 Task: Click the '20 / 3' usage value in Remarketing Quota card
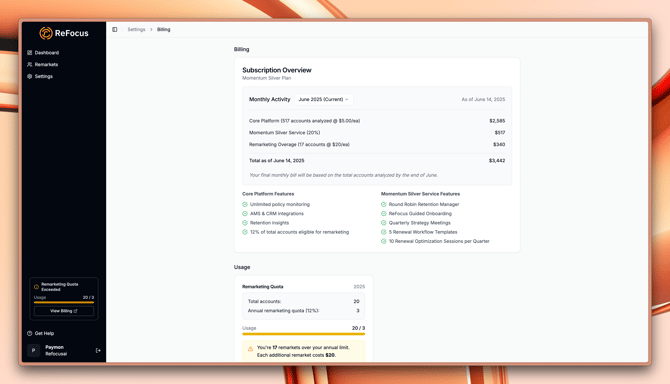point(359,328)
